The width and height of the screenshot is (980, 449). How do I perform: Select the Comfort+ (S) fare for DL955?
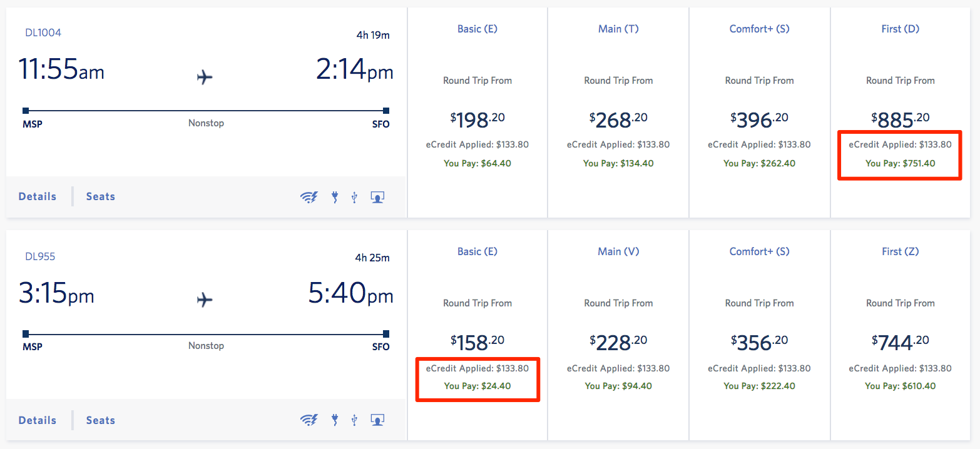pyautogui.click(x=759, y=334)
